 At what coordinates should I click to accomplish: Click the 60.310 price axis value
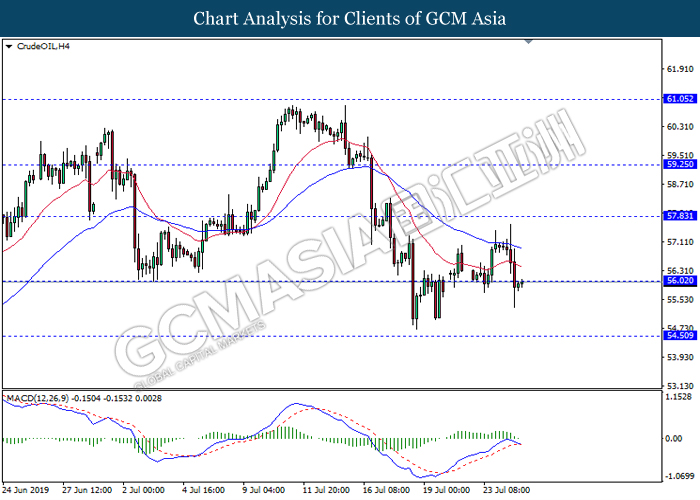(x=680, y=127)
